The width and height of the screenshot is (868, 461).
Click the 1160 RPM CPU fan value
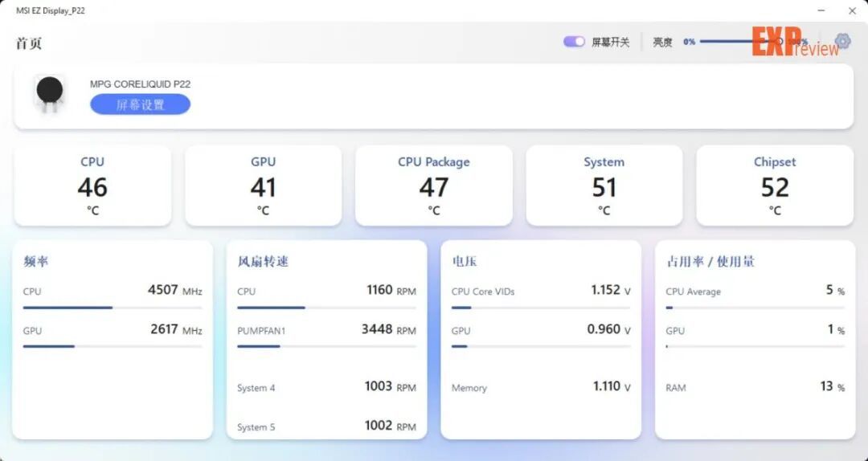point(391,290)
